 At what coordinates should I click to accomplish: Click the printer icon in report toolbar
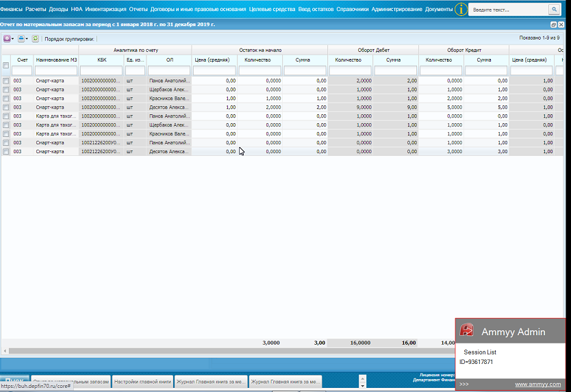(x=21, y=38)
